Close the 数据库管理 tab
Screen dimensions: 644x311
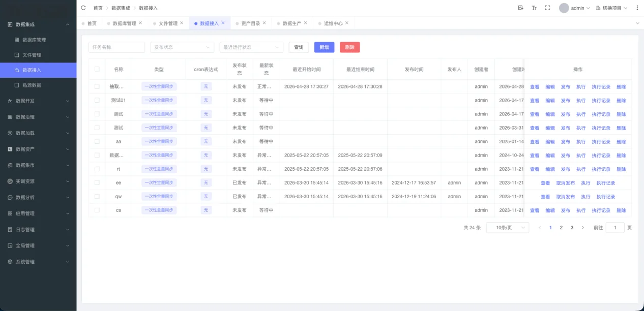point(140,23)
